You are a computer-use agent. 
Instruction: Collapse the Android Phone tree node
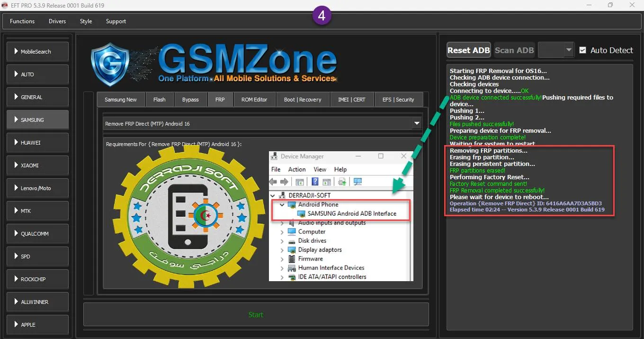pos(282,204)
